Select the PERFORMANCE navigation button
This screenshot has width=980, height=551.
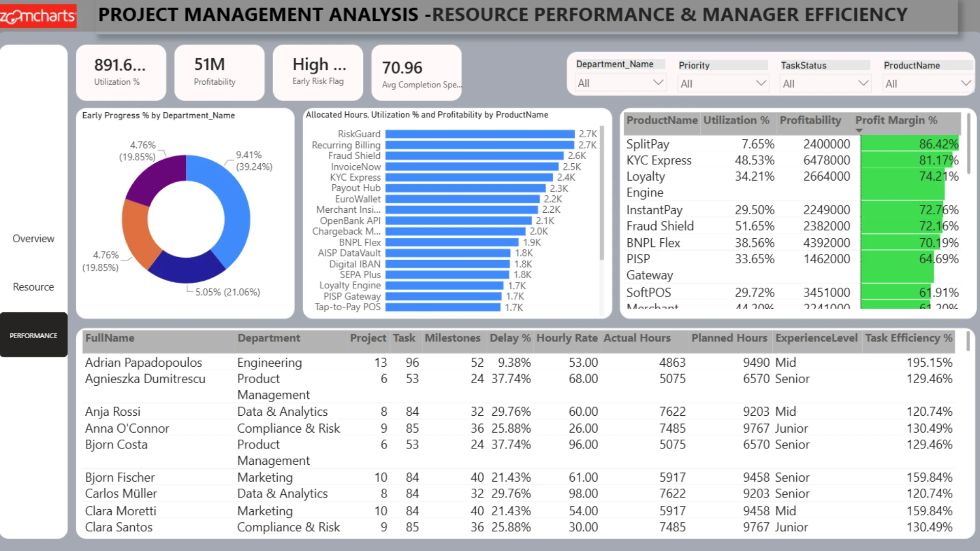click(x=34, y=335)
